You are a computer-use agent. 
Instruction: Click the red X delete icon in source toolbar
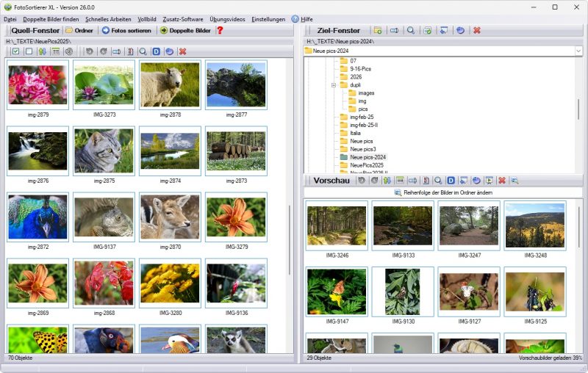pyautogui.click(x=182, y=51)
